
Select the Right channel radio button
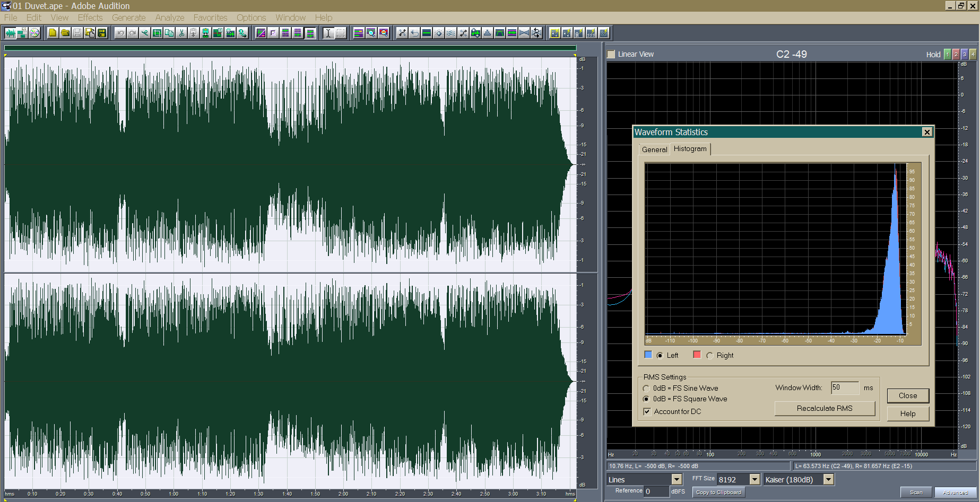pos(709,355)
